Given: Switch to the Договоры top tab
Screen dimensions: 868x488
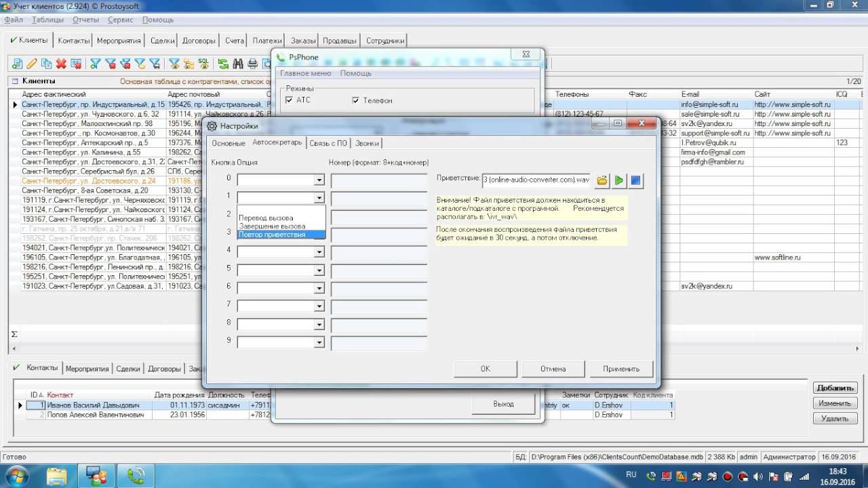Looking at the screenshot, I should tap(199, 41).
